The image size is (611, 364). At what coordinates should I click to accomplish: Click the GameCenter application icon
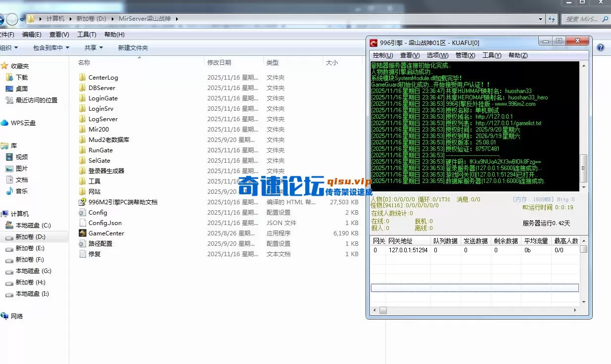coord(82,233)
